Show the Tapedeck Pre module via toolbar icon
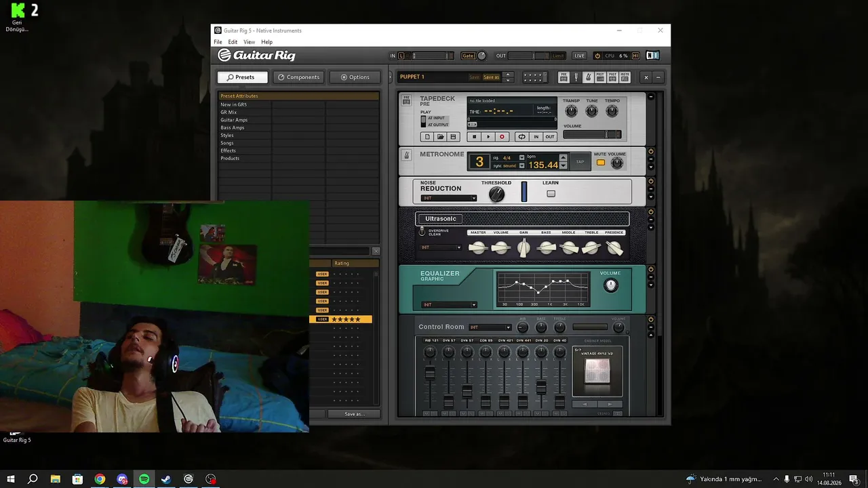Image resolution: width=868 pixels, height=488 pixels. tap(563, 77)
